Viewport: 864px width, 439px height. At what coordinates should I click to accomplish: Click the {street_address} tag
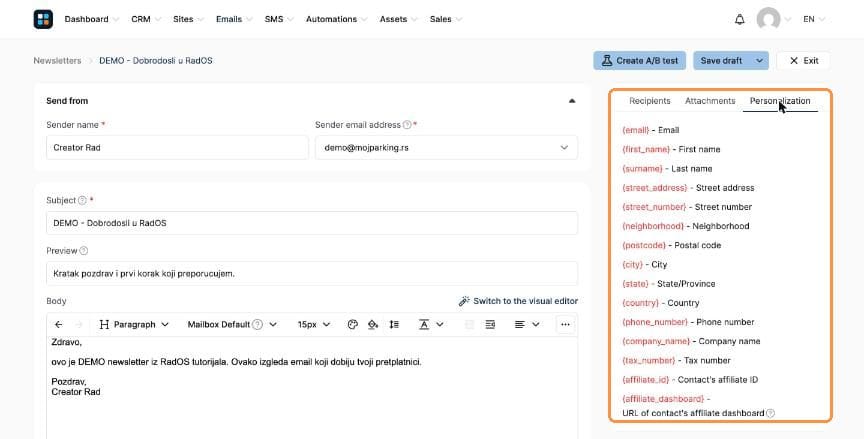point(655,188)
